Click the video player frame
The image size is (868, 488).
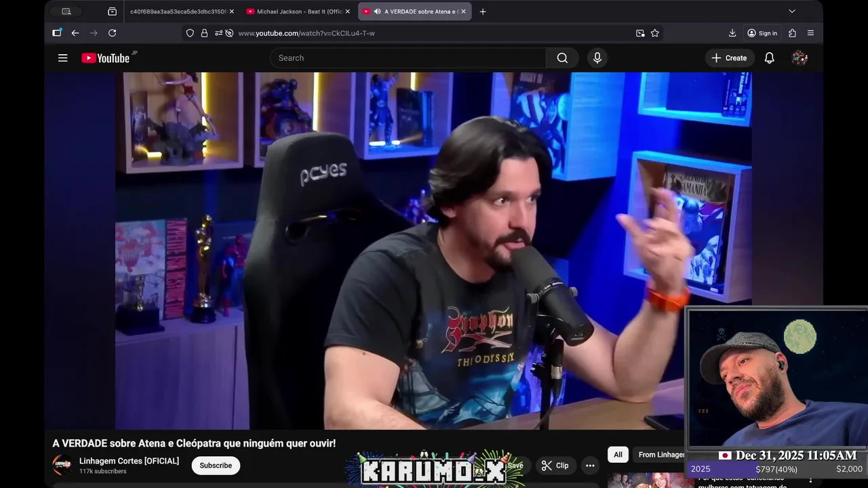click(x=433, y=251)
